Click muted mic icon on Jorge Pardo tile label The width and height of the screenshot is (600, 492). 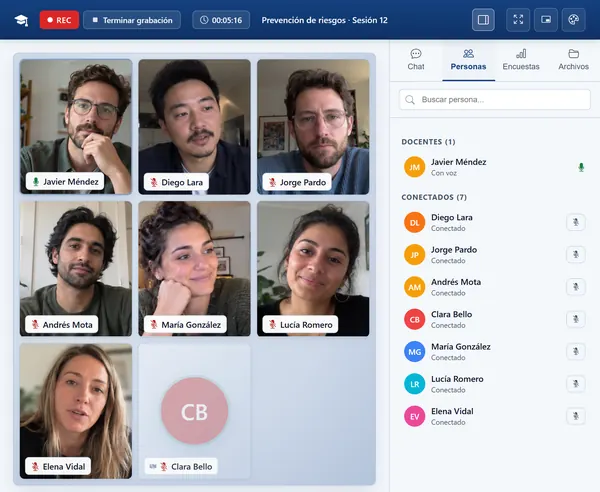pyautogui.click(x=272, y=182)
